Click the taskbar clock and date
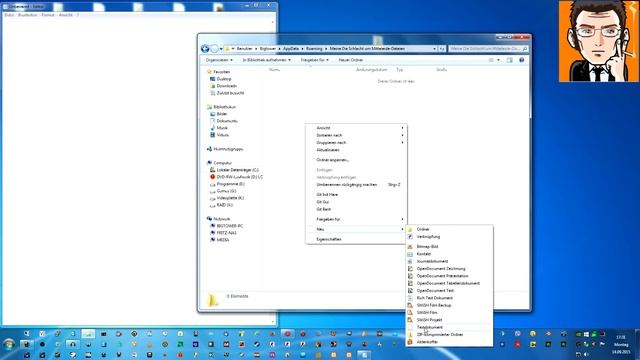The width and height of the screenshot is (640, 360). 621,344
